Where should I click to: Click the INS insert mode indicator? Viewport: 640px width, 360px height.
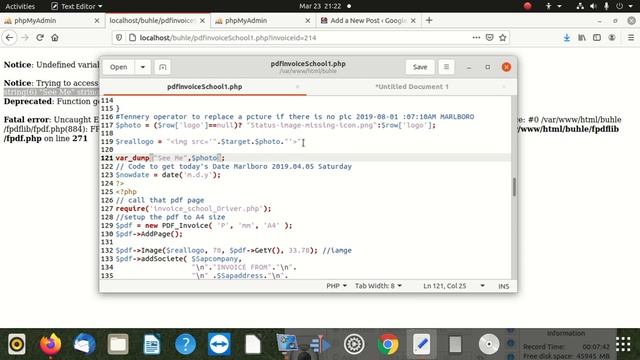pos(503,286)
